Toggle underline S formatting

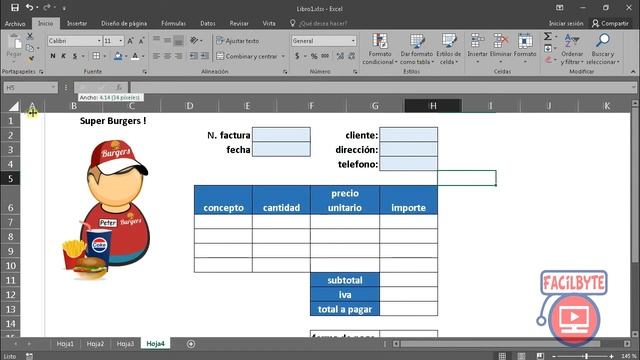tap(75, 56)
